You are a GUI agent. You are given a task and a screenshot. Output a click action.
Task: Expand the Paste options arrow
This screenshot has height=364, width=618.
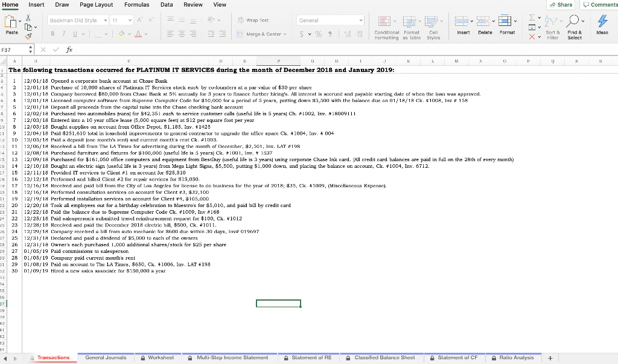click(x=20, y=21)
